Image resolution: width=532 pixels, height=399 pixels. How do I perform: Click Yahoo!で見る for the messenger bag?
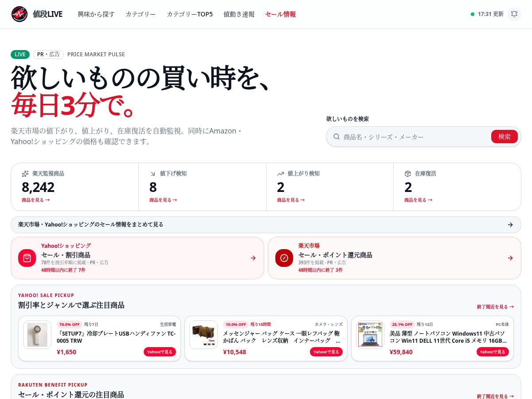point(326,352)
